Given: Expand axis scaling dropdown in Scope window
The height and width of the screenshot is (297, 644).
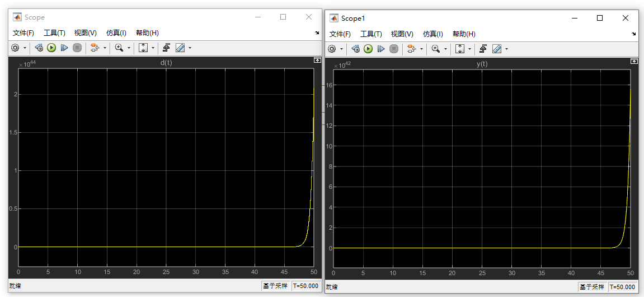Looking at the screenshot, I should 153,48.
